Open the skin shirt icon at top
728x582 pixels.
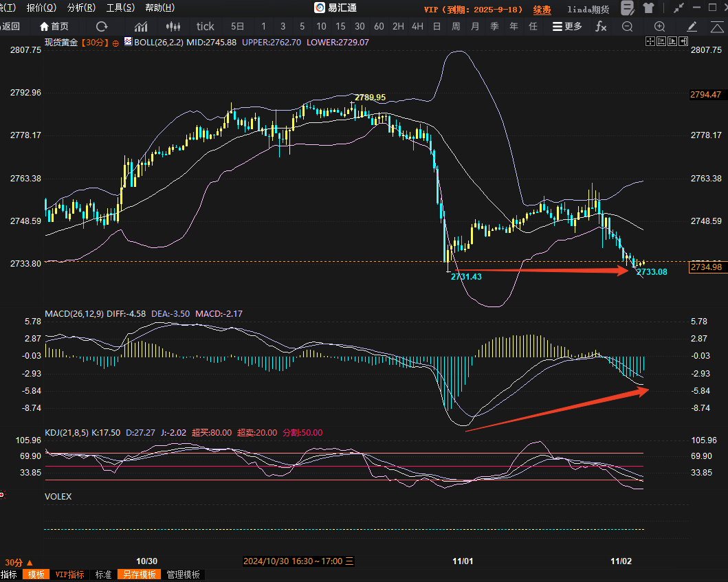tap(648, 8)
